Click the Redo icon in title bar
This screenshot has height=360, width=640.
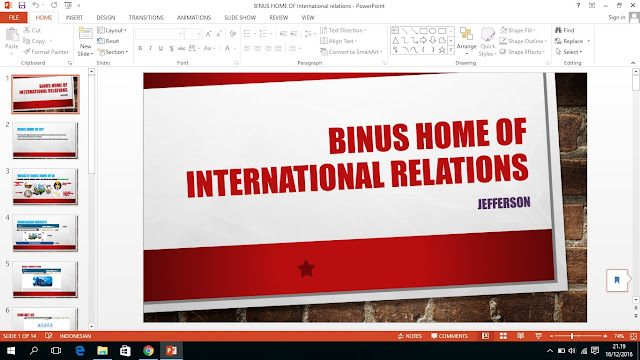[54, 5]
